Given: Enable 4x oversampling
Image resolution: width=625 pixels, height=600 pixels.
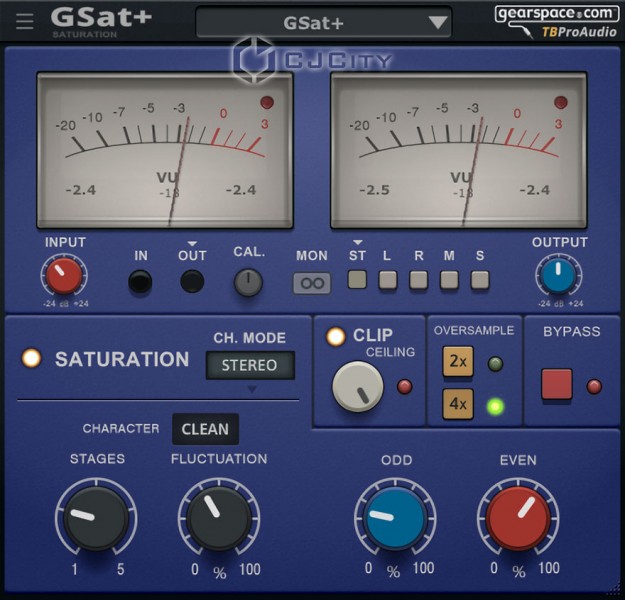Looking at the screenshot, I should (458, 405).
